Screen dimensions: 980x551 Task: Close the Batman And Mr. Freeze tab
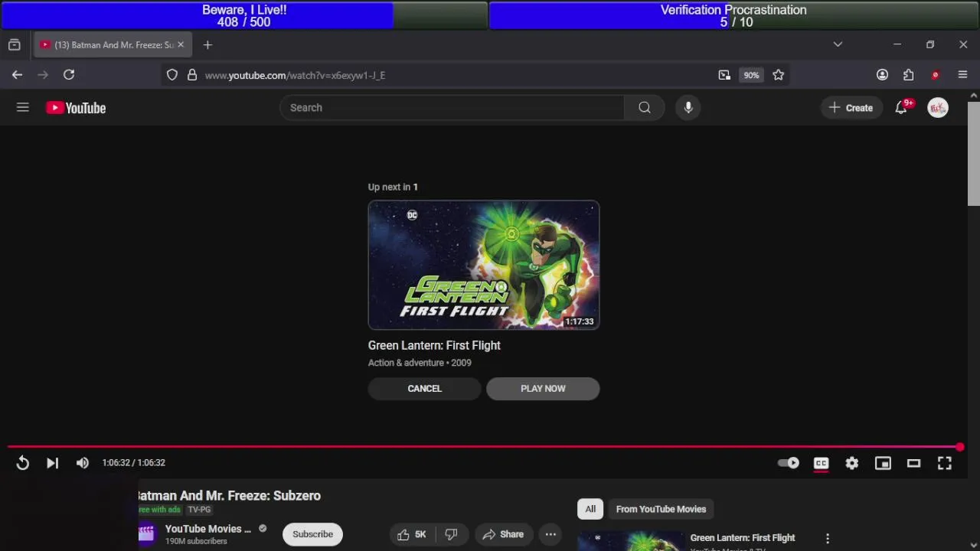[x=181, y=45]
